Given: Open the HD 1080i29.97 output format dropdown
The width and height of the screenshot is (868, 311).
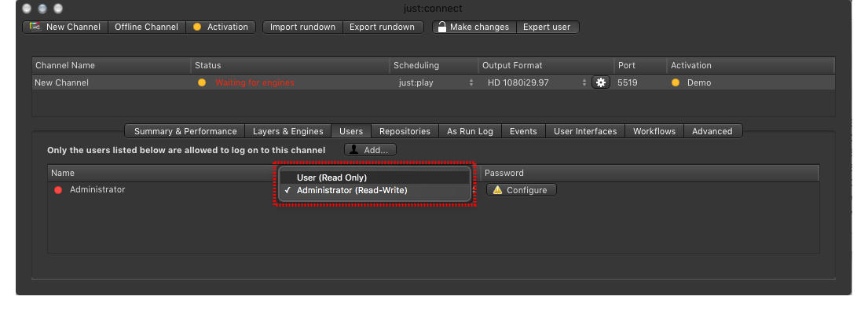Looking at the screenshot, I should pyautogui.click(x=537, y=82).
